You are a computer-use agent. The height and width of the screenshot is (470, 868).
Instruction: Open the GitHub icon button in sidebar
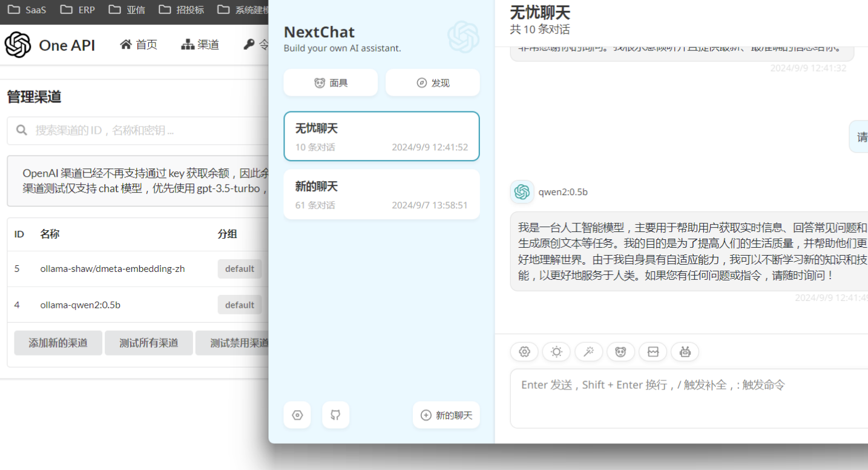(x=335, y=415)
